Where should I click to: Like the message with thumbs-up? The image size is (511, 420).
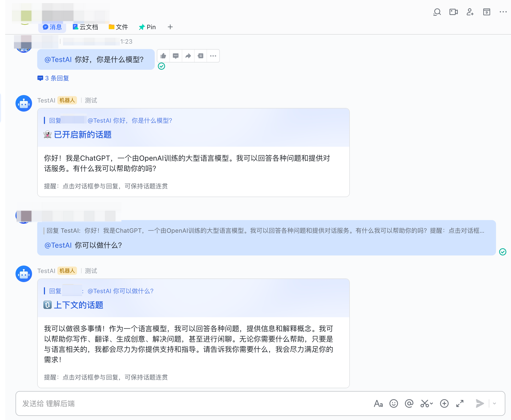[x=163, y=56]
